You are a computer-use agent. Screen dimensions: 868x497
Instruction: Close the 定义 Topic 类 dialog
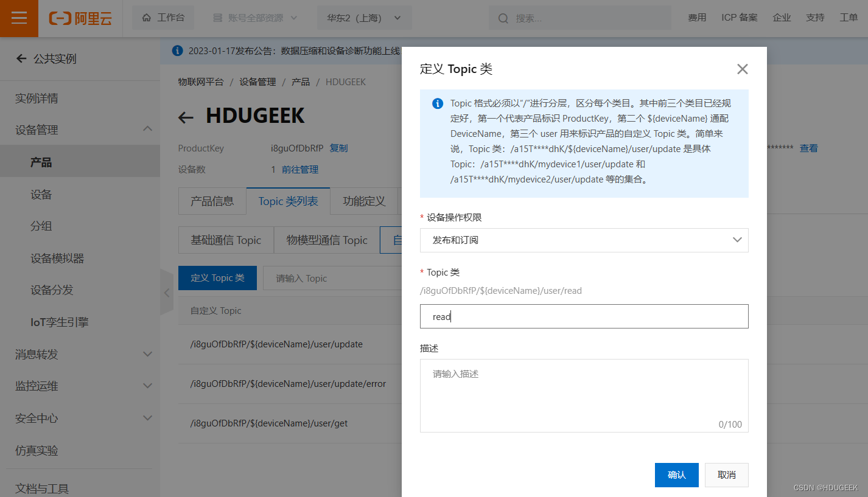(742, 69)
